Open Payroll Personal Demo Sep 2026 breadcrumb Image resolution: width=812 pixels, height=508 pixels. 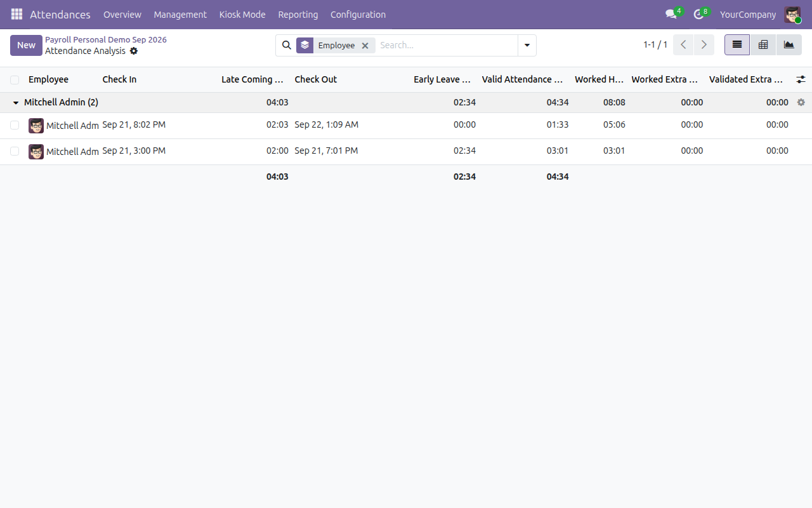(x=106, y=39)
